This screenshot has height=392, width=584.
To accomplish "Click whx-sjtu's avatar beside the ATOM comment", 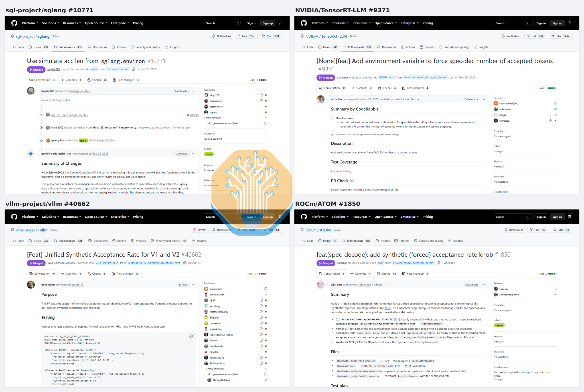I will pyautogui.click(x=321, y=285).
